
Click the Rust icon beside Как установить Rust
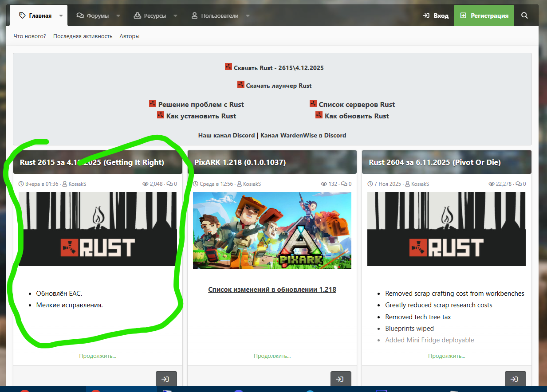click(x=161, y=115)
